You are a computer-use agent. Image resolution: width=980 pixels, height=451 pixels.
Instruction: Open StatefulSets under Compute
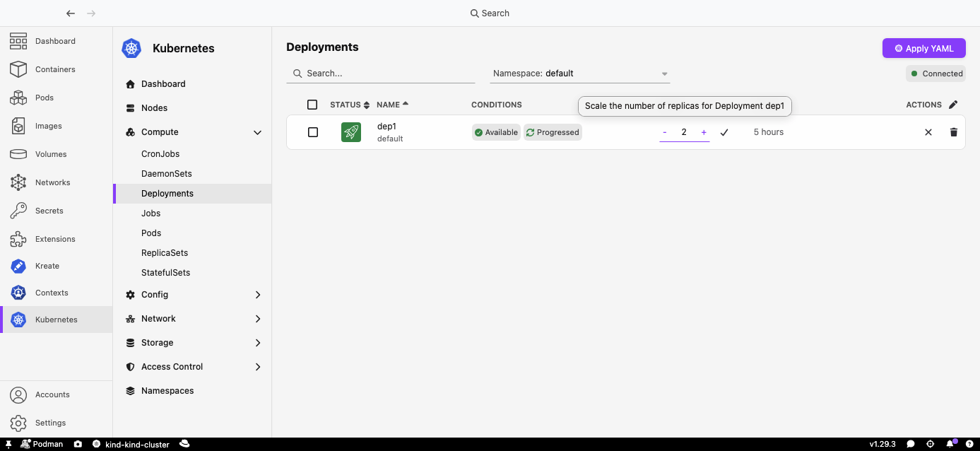[166, 273]
